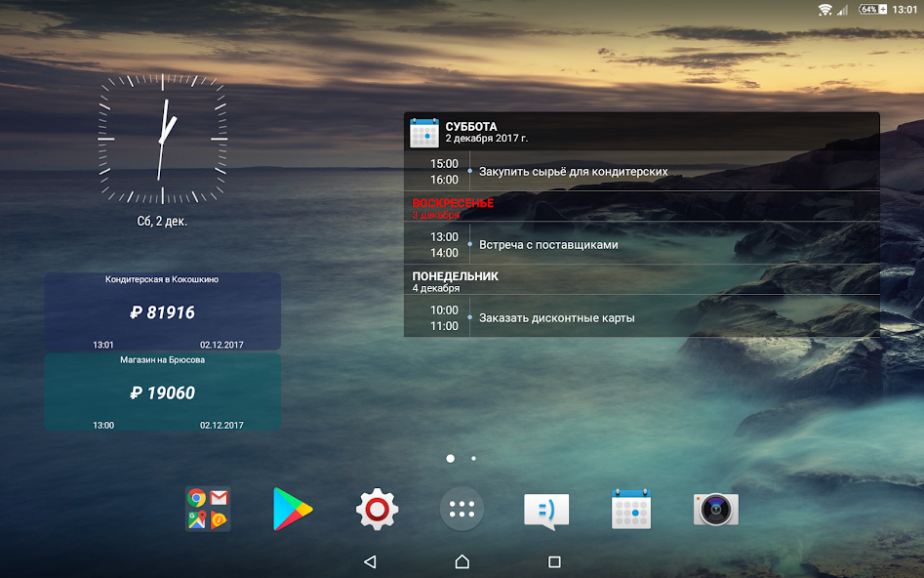Tap the 4 декабря date text

[435, 288]
